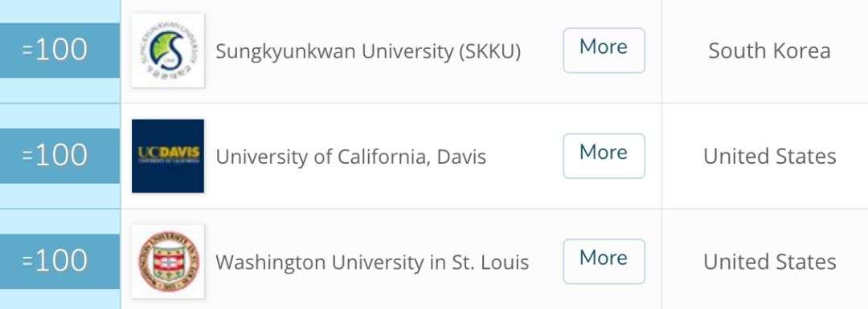This screenshot has width=868, height=309.
Task: Open the University of California, Davis link
Action: click(x=351, y=157)
